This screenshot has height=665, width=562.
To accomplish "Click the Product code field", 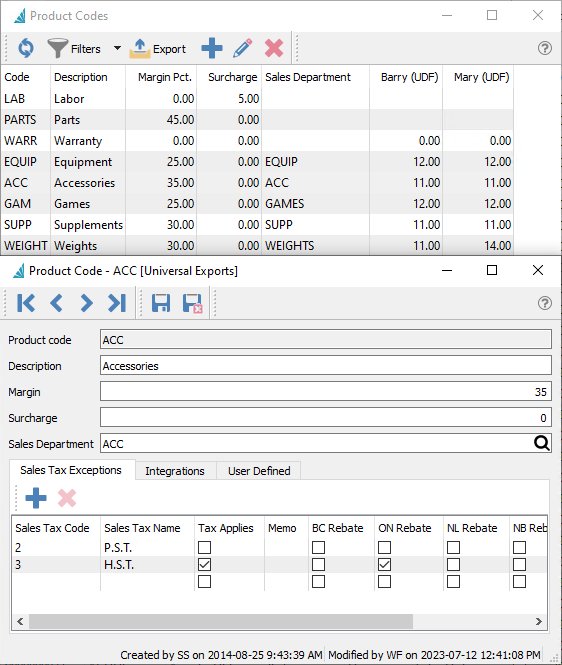I will pyautogui.click(x=326, y=340).
